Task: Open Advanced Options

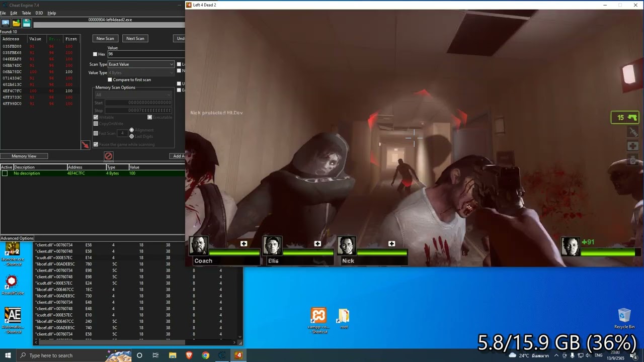Action: (17, 238)
